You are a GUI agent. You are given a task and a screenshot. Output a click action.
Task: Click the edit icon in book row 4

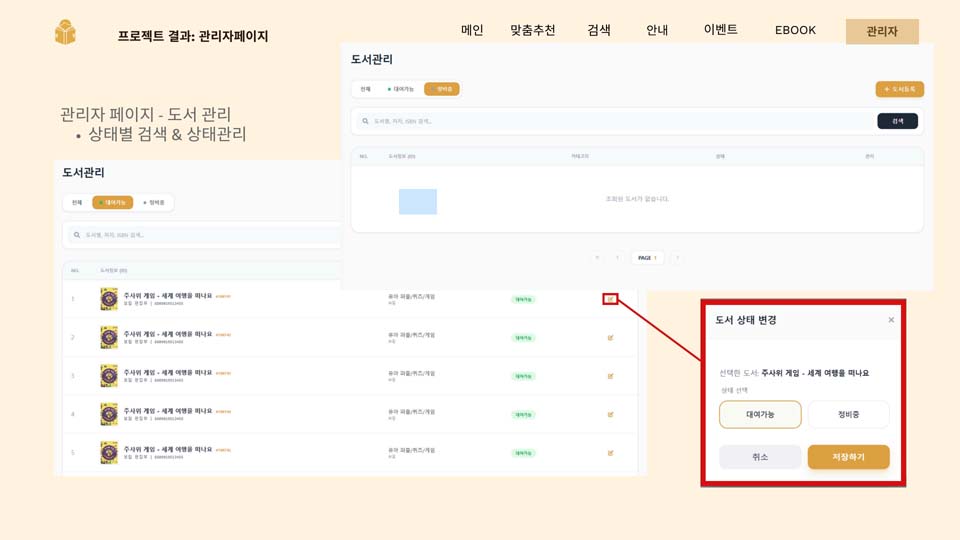[610, 414]
